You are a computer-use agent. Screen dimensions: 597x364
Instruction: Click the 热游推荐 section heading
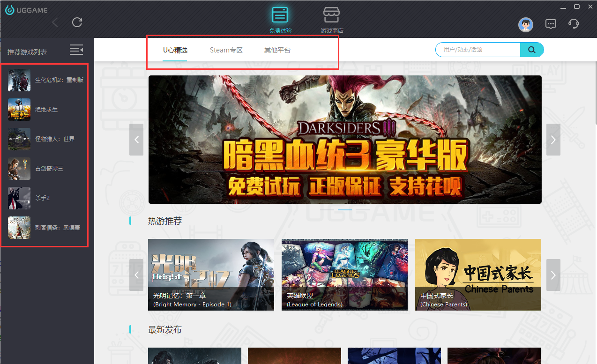point(165,221)
